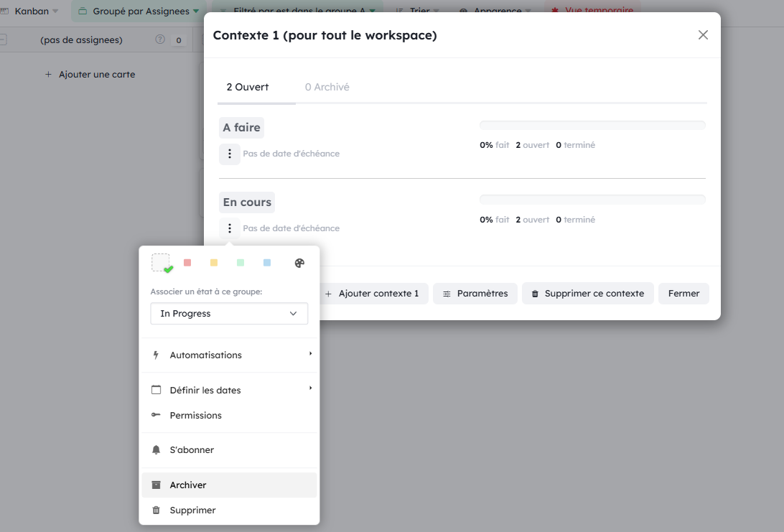Close the Contexte 1 dialog with X
This screenshot has width=784, height=532.
pyautogui.click(x=703, y=35)
